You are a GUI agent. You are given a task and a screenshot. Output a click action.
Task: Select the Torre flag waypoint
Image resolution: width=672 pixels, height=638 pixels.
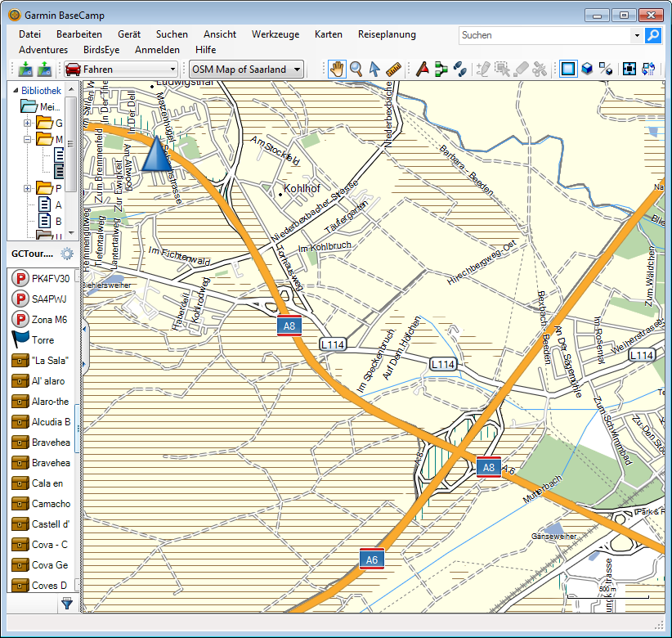point(42,340)
